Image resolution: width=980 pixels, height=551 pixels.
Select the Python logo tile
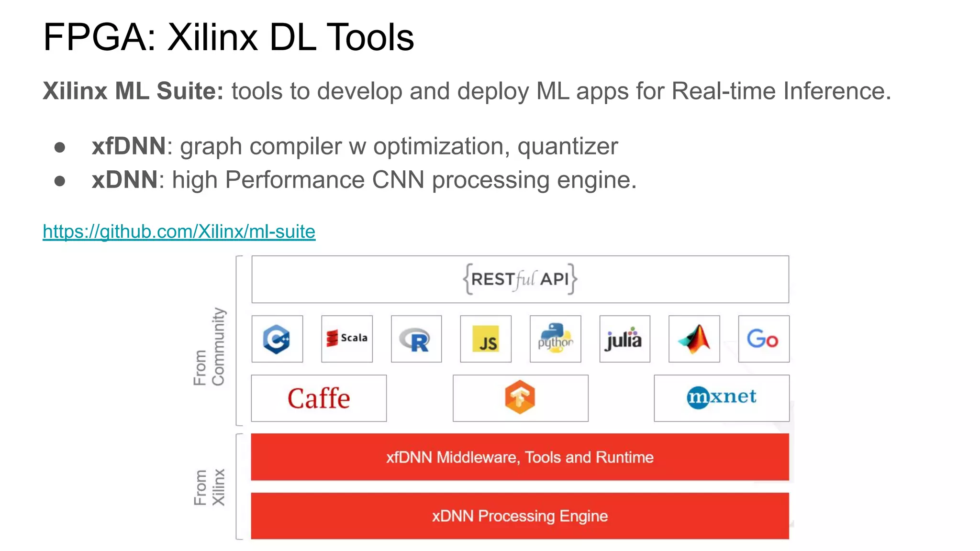tap(556, 339)
